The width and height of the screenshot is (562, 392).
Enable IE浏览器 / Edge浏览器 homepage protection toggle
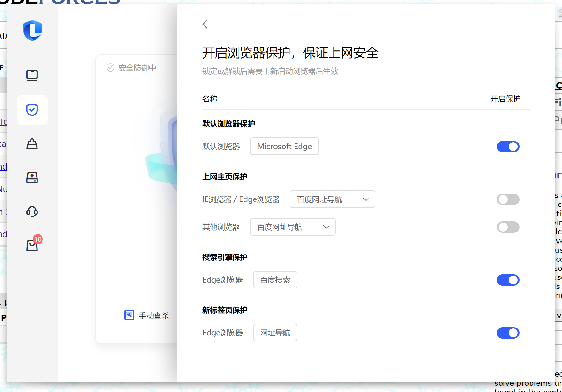(x=508, y=199)
